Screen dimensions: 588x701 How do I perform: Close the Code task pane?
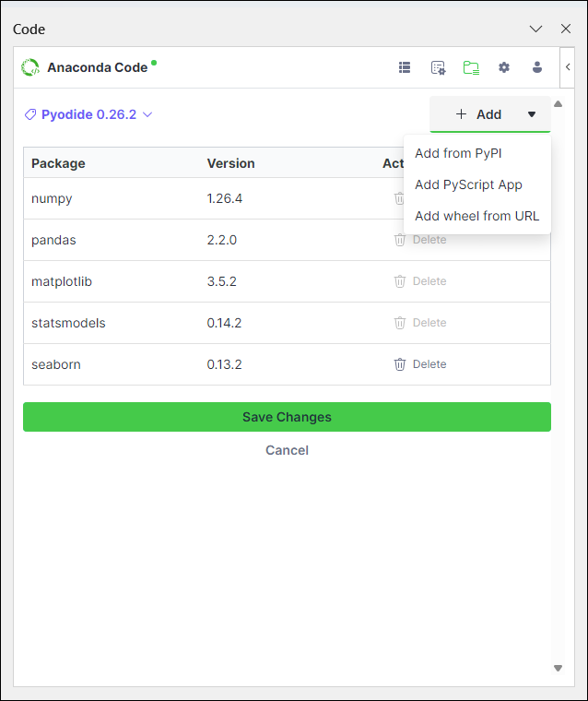tap(566, 30)
